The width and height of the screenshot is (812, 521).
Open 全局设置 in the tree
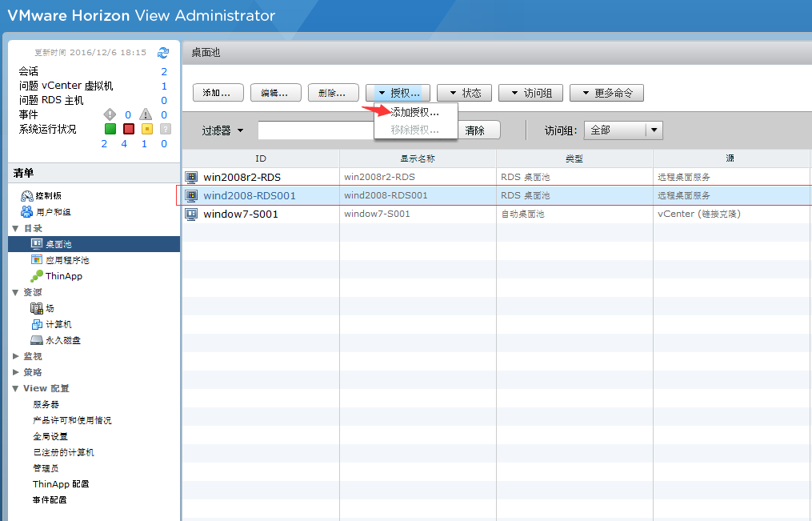point(50,437)
